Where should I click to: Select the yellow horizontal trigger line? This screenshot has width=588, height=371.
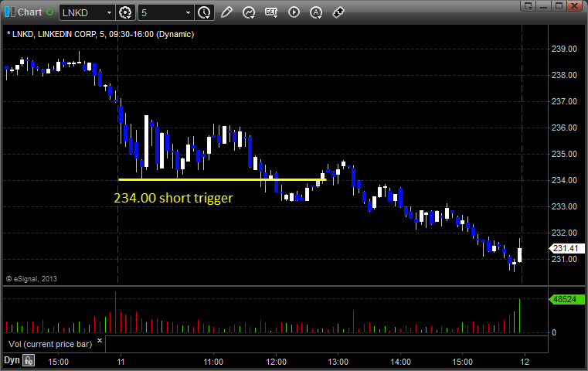tap(222, 179)
